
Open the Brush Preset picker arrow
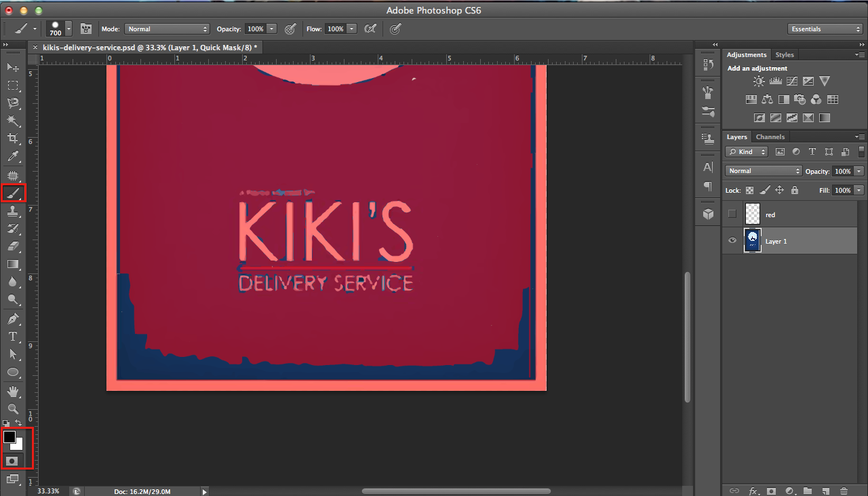point(68,29)
